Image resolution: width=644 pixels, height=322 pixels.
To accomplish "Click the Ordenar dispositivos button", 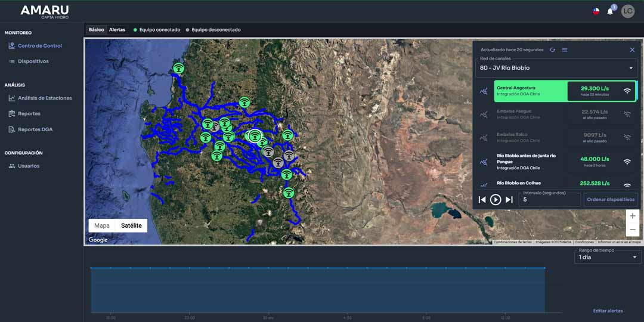I will tap(611, 199).
